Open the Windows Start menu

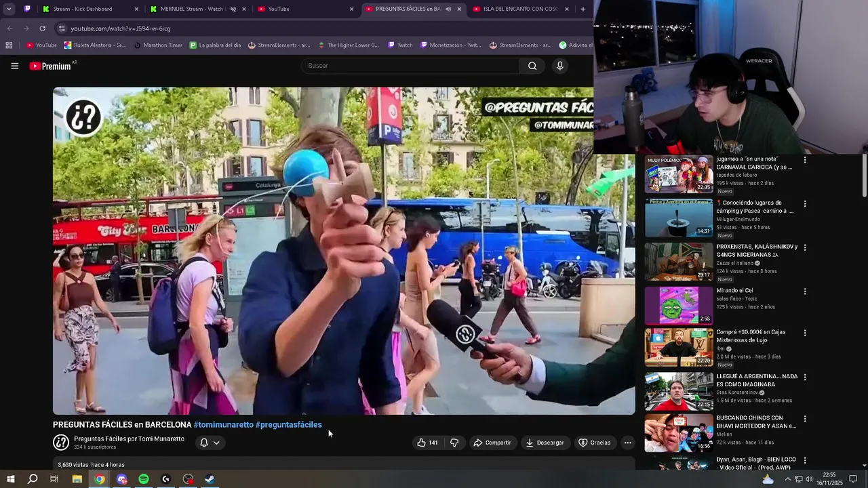[10, 479]
